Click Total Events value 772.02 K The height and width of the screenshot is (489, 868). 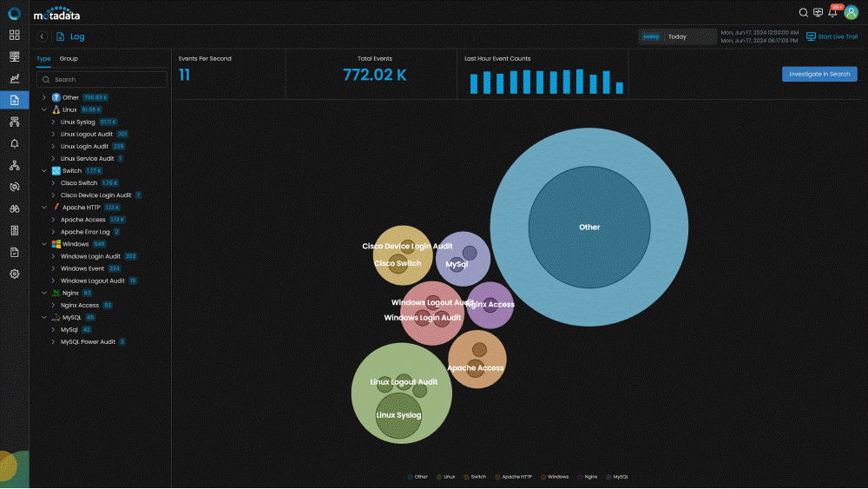coord(375,75)
